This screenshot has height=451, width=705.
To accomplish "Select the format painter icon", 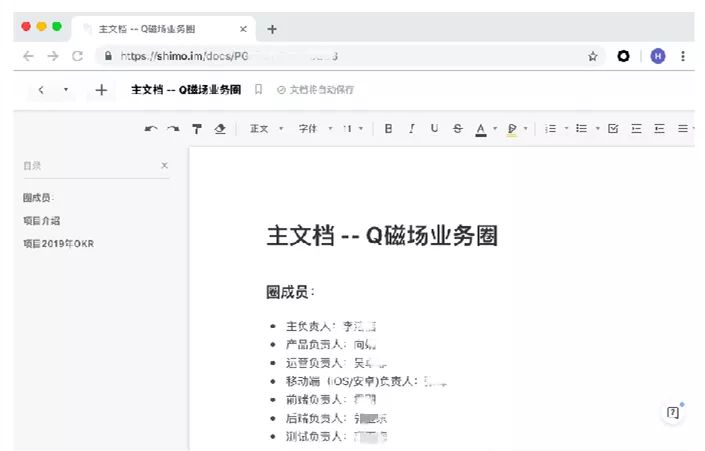I will 196,129.
